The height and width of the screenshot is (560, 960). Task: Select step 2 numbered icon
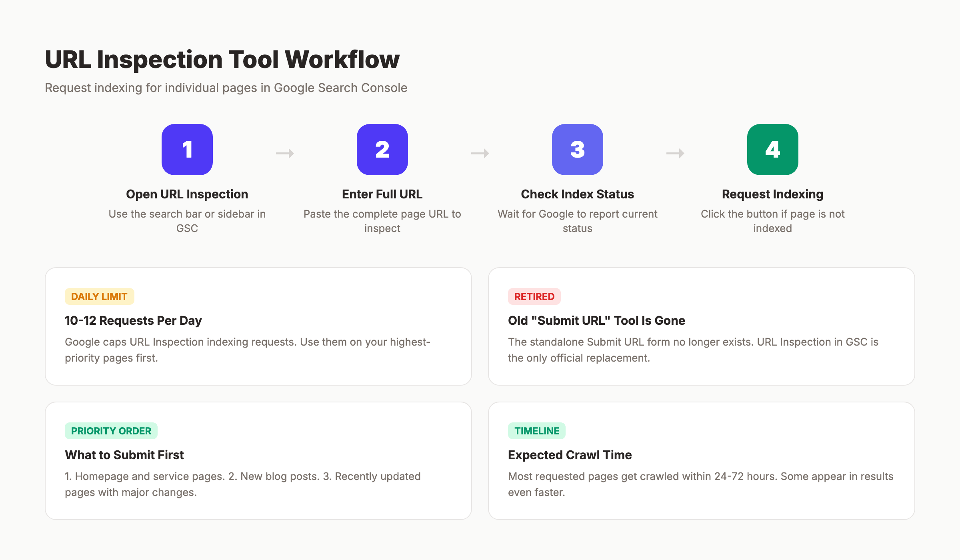[x=382, y=149]
